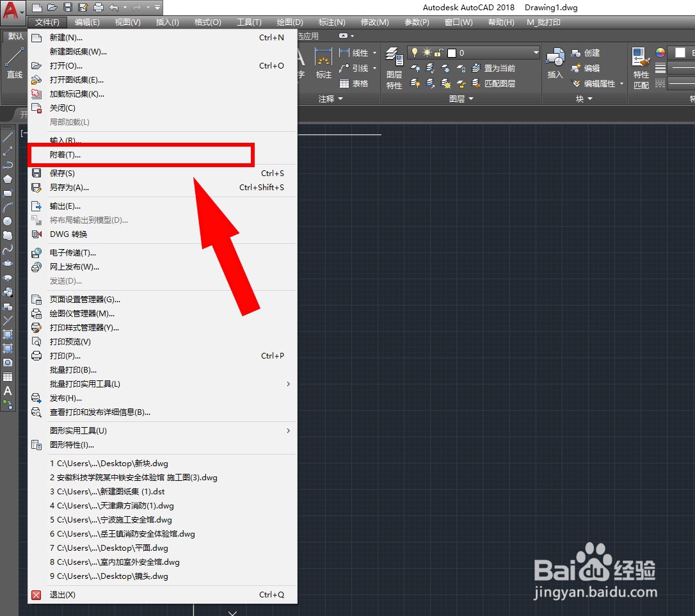Viewport: 695px width, 616px height.
Task: Open the 绘图(D) menu
Action: (x=290, y=22)
